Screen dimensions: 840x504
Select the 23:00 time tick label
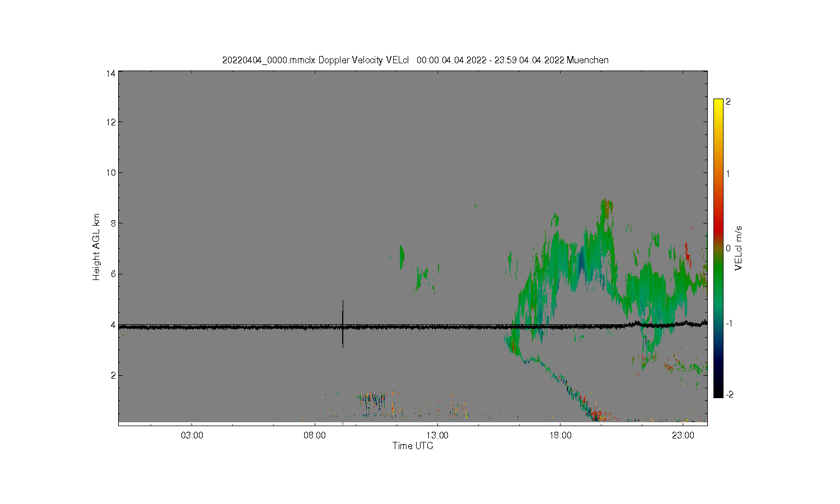[x=683, y=435]
